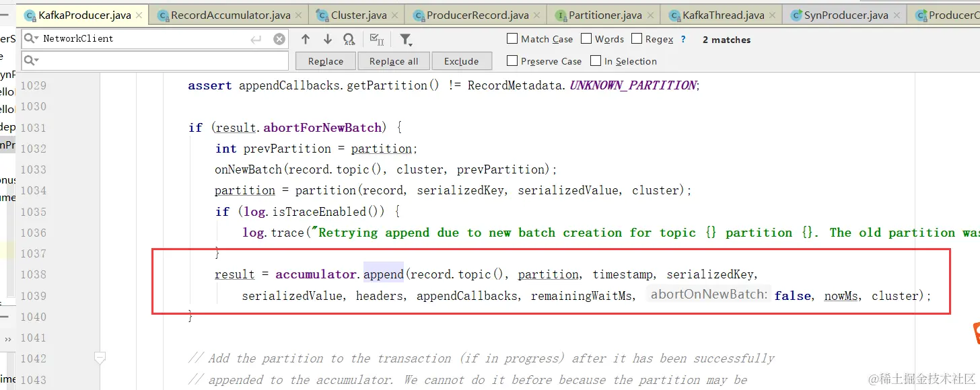The image size is (980, 390).
Task: Click the Partitioner.java interface file icon
Action: tap(561, 15)
